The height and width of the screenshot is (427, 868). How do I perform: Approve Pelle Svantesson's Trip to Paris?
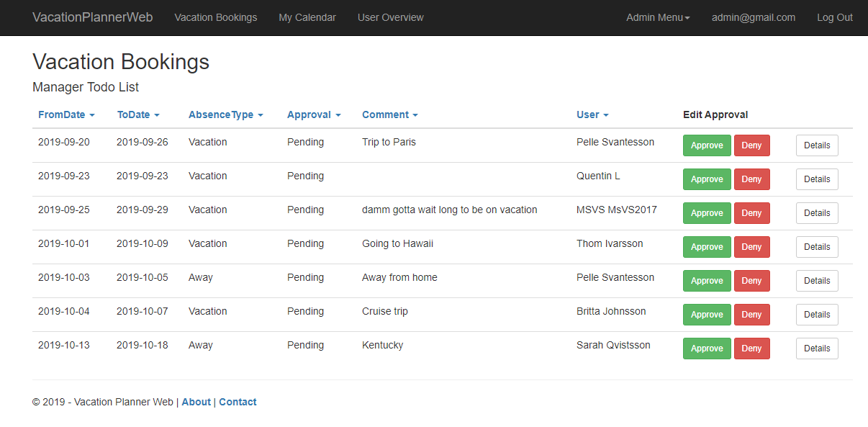[x=706, y=145]
